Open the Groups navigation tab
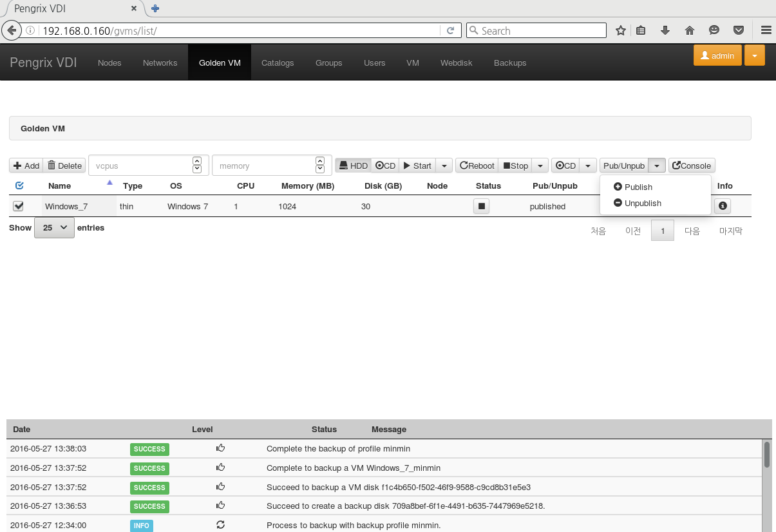The height and width of the screenshot is (532, 776). pyautogui.click(x=329, y=62)
